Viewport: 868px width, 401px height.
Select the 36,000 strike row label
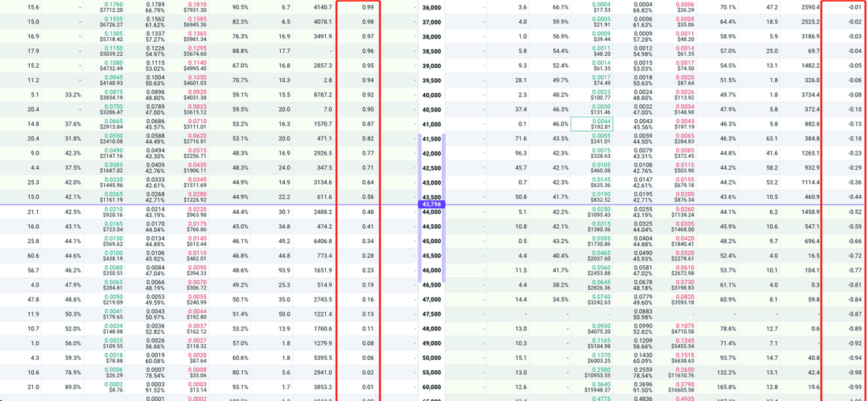[431, 8]
